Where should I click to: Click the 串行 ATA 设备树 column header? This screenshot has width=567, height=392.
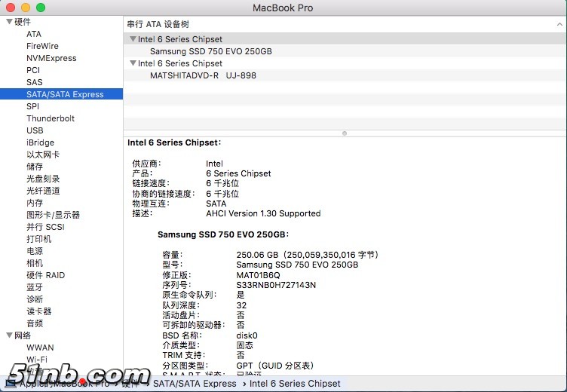[x=345, y=24]
